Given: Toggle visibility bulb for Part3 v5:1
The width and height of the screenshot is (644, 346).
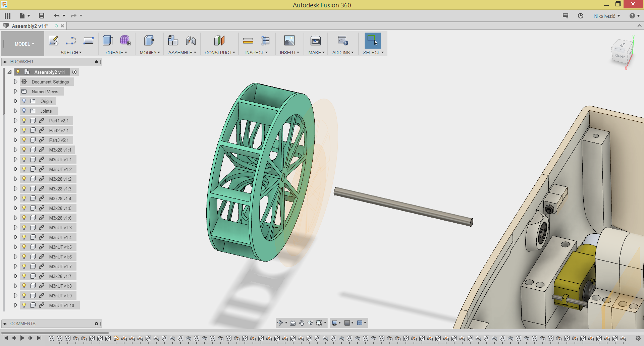Looking at the screenshot, I should coord(24,140).
